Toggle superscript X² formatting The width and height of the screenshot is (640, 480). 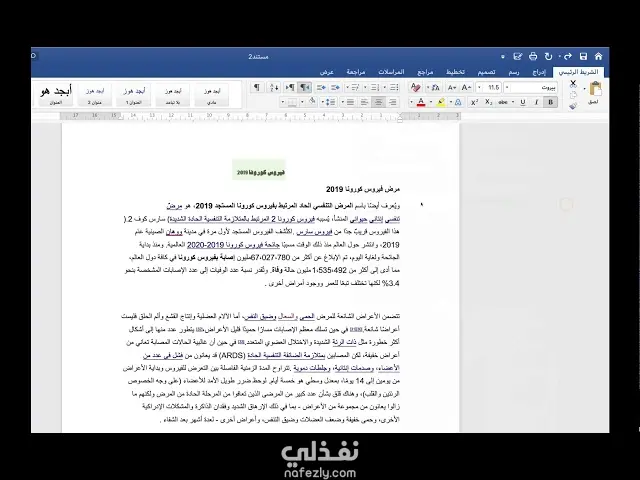(x=474, y=102)
